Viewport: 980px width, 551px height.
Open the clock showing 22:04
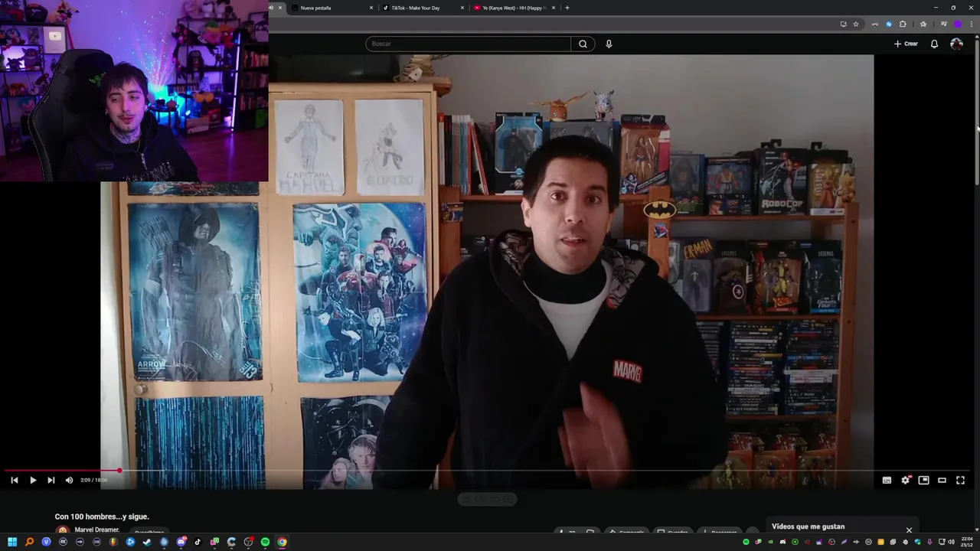click(x=967, y=542)
